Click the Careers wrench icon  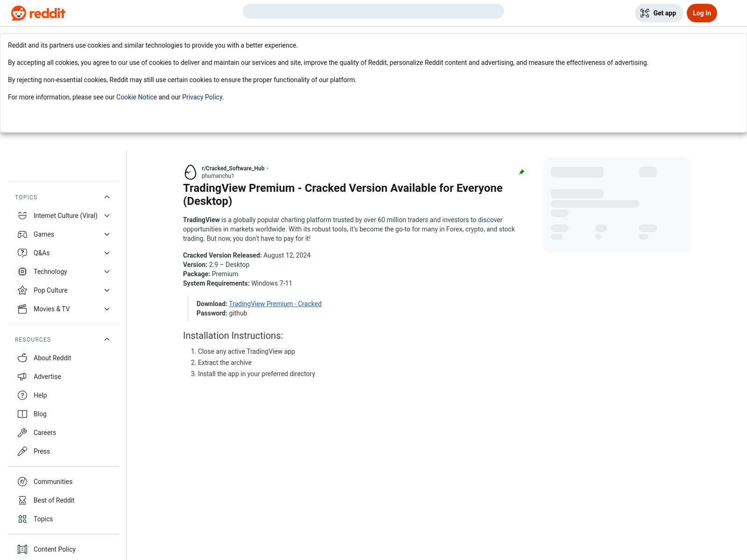(22, 433)
